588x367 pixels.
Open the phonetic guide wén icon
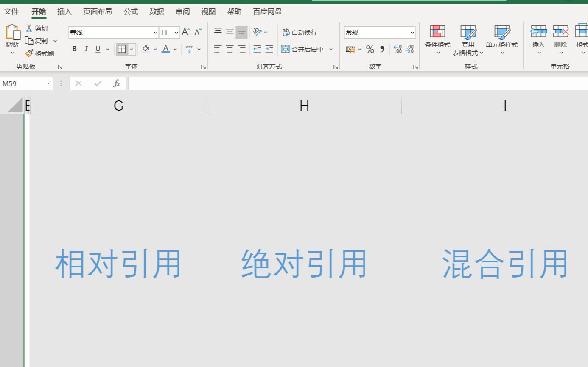(190, 49)
